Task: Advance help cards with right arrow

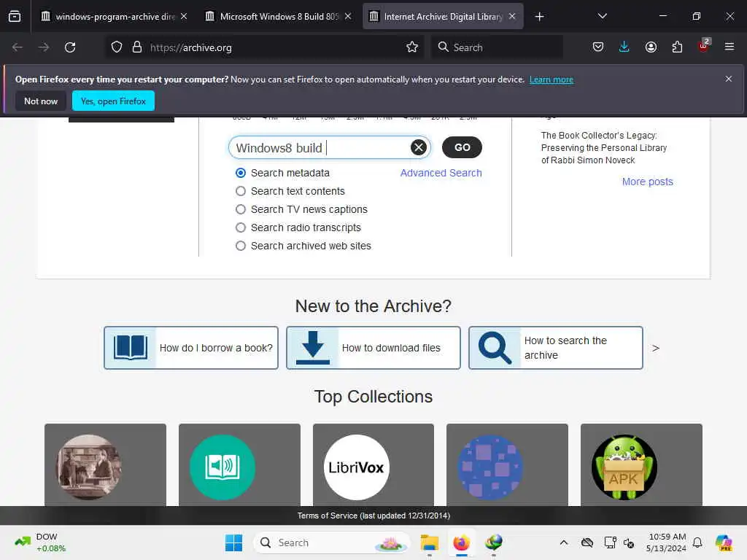Action: [656, 348]
